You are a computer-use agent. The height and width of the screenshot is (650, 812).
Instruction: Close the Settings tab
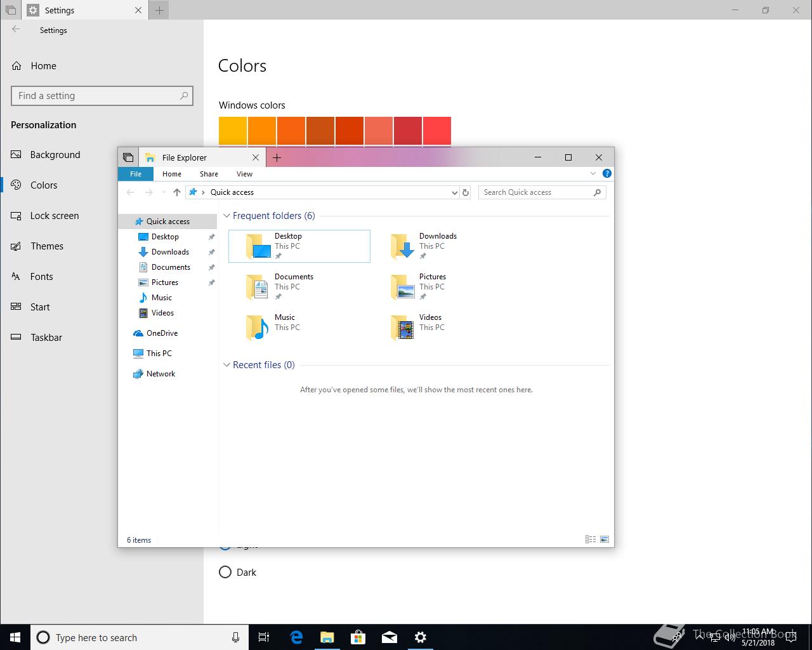pyautogui.click(x=138, y=10)
